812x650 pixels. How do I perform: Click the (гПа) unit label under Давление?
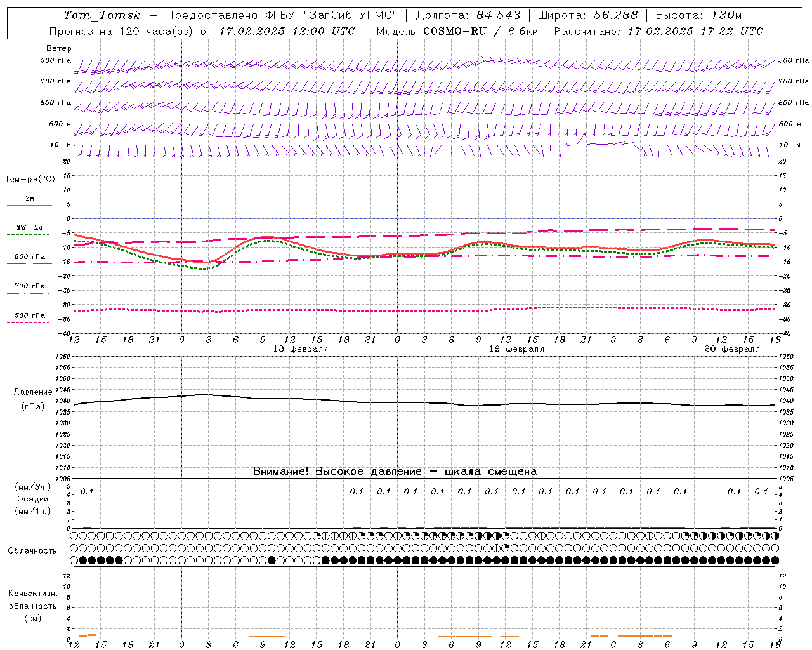(33, 407)
